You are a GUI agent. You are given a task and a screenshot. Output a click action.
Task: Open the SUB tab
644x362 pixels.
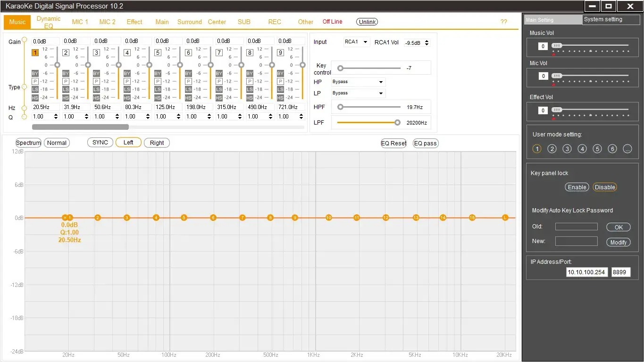[244, 22]
